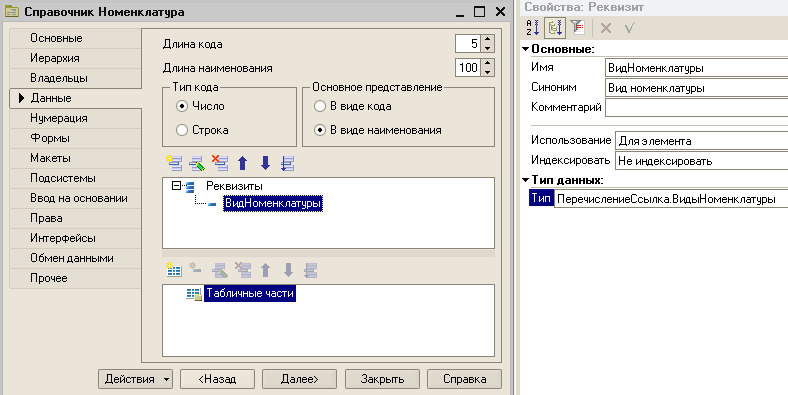Increase Длина кода with the up spinner

tap(487, 39)
